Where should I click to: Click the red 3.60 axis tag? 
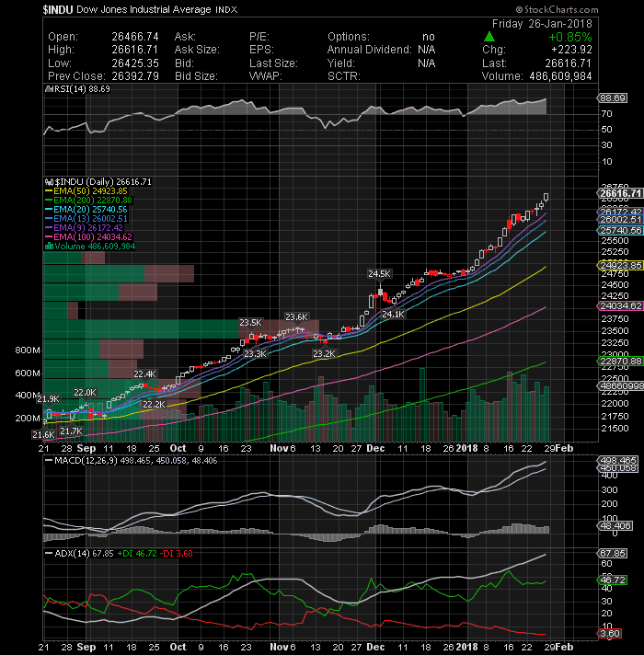pyautogui.click(x=610, y=634)
